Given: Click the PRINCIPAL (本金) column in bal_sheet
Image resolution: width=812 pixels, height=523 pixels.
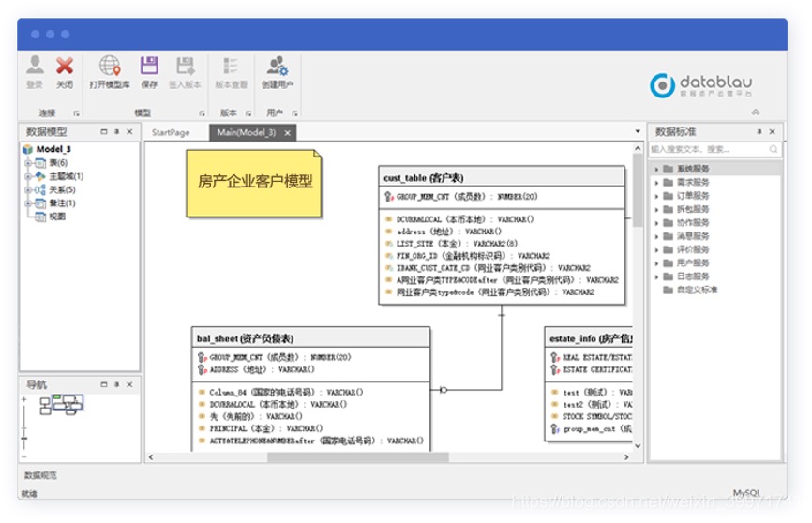Looking at the screenshot, I should [x=261, y=428].
